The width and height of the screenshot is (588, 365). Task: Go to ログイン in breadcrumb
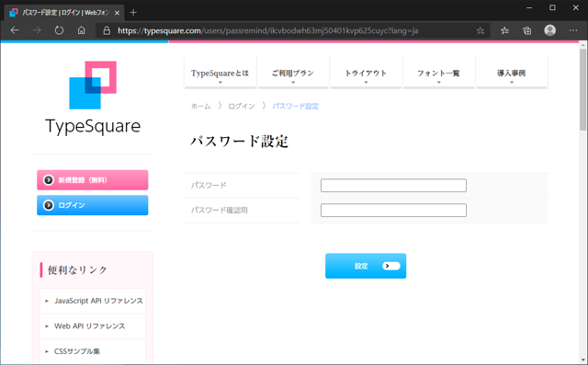241,106
